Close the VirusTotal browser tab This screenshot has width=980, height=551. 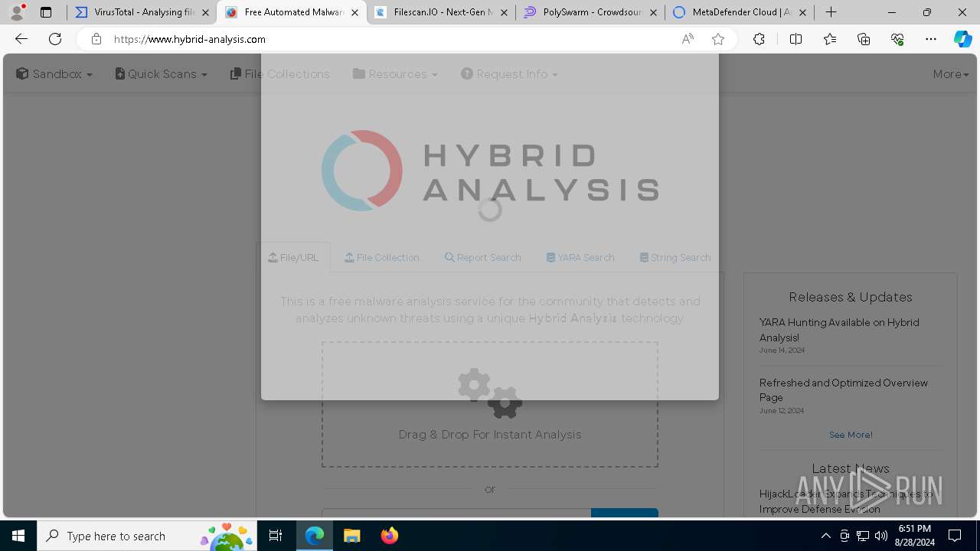pyautogui.click(x=205, y=13)
